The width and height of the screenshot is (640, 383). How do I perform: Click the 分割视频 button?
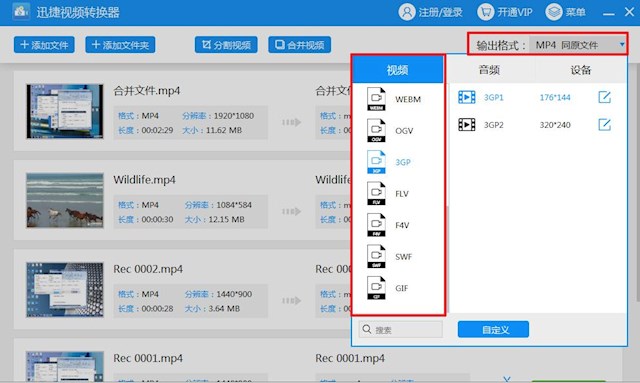click(x=226, y=45)
